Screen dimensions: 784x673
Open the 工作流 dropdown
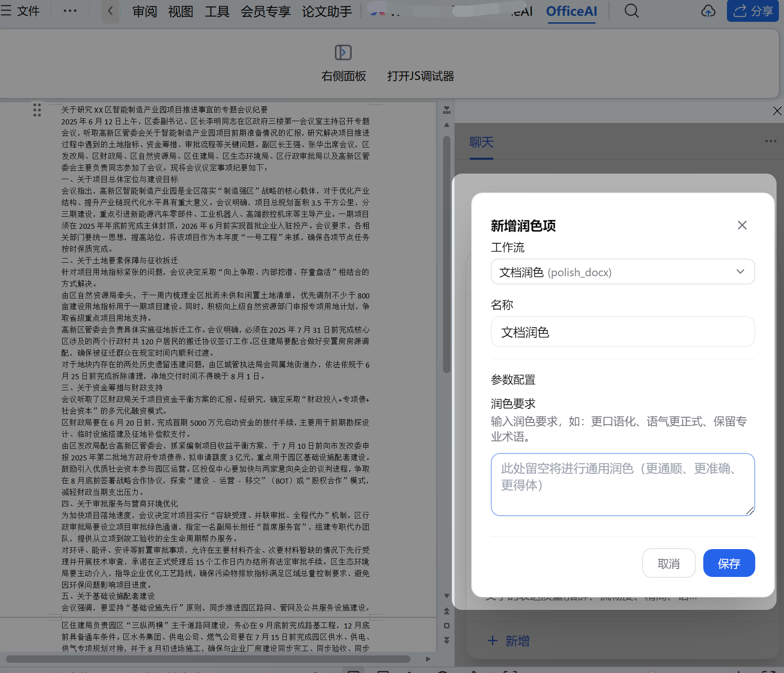[x=623, y=272]
